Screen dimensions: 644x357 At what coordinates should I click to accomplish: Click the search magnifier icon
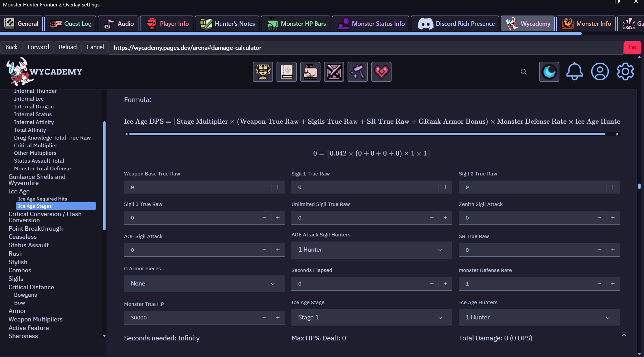[524, 72]
